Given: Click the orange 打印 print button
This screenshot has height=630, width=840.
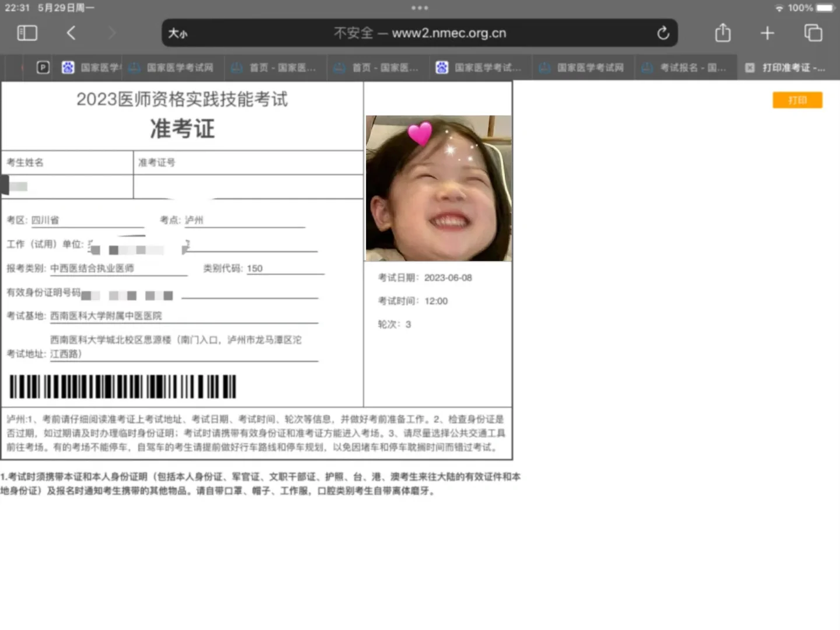Looking at the screenshot, I should click(x=797, y=100).
